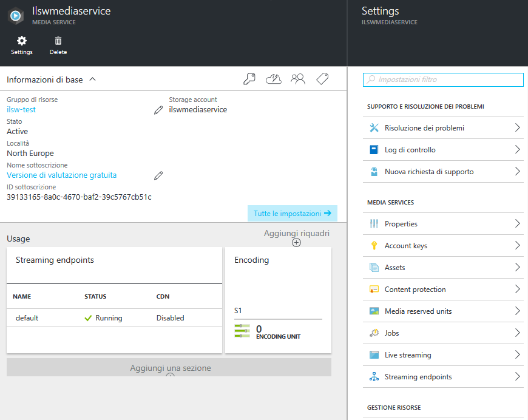Open the users access icon
The image size is (528, 420).
point(297,79)
